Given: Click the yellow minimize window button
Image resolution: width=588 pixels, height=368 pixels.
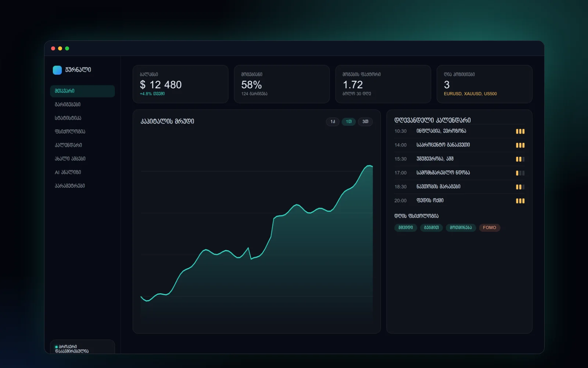Looking at the screenshot, I should [60, 49].
